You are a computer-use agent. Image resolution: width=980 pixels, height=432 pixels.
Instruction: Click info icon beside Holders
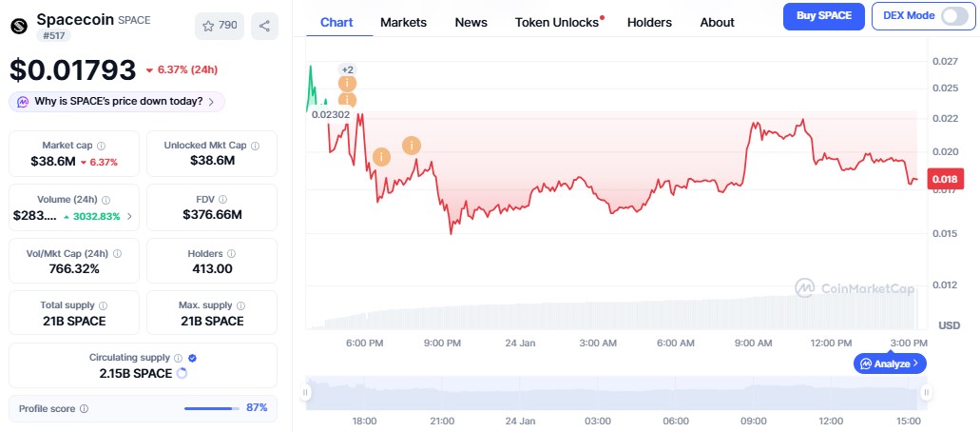(232, 254)
